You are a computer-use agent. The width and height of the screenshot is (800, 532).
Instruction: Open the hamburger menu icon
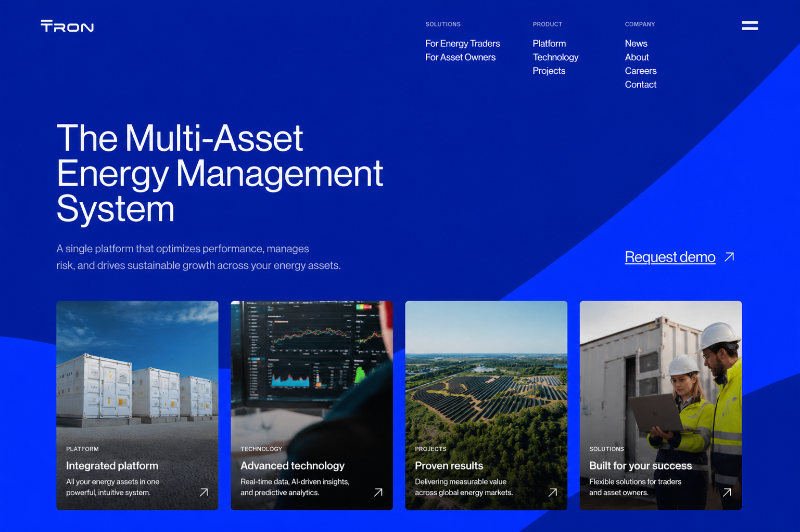coord(750,25)
